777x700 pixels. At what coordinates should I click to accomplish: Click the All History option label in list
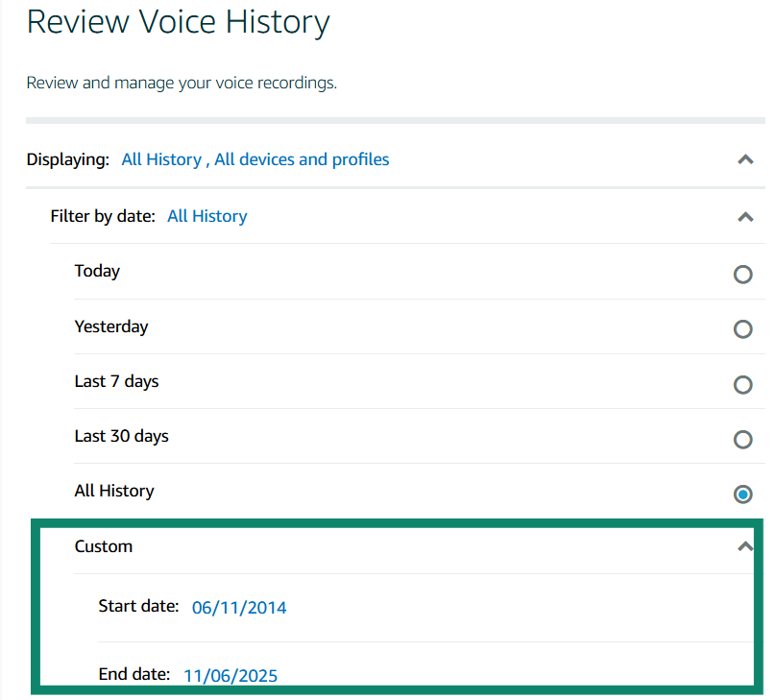click(114, 491)
